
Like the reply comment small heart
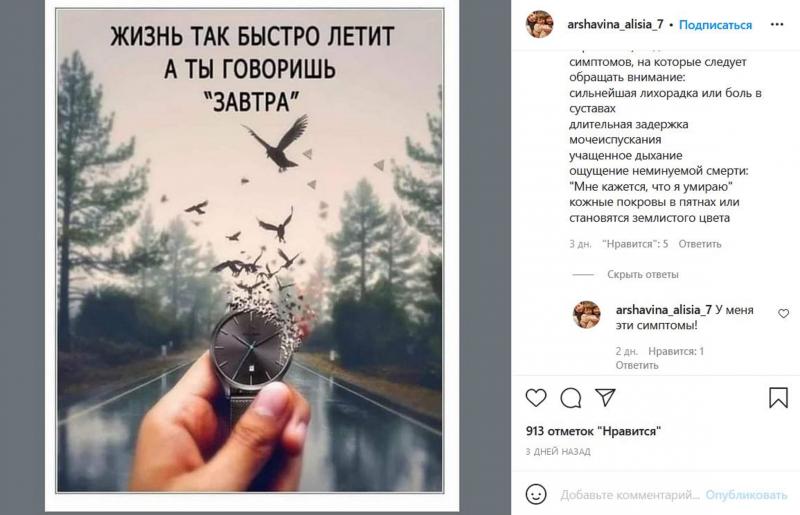(783, 313)
